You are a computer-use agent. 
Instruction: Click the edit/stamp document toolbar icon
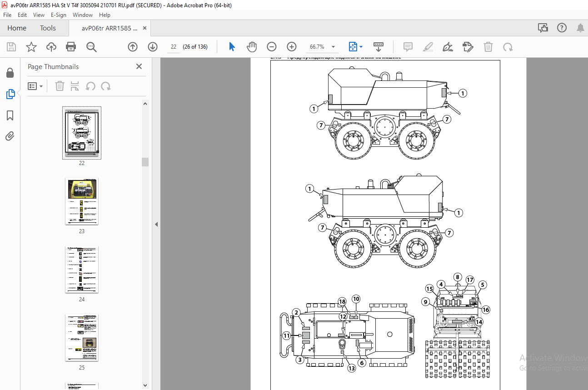point(468,47)
